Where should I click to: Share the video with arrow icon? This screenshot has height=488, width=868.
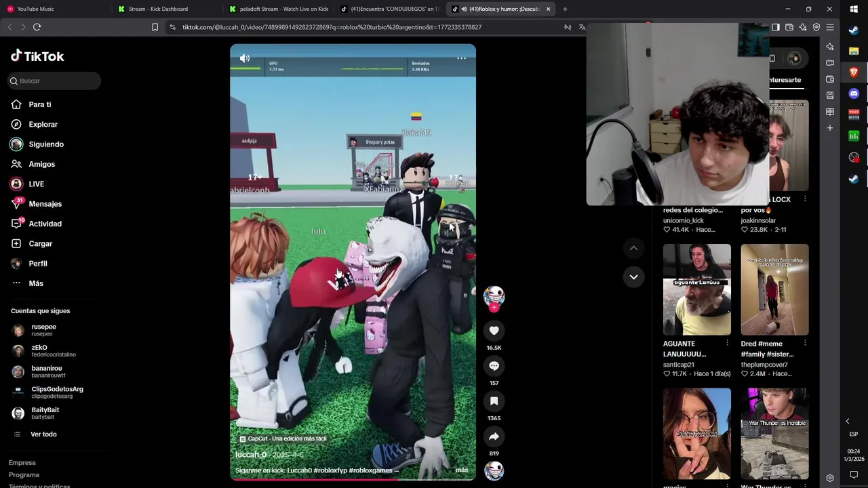click(x=494, y=436)
